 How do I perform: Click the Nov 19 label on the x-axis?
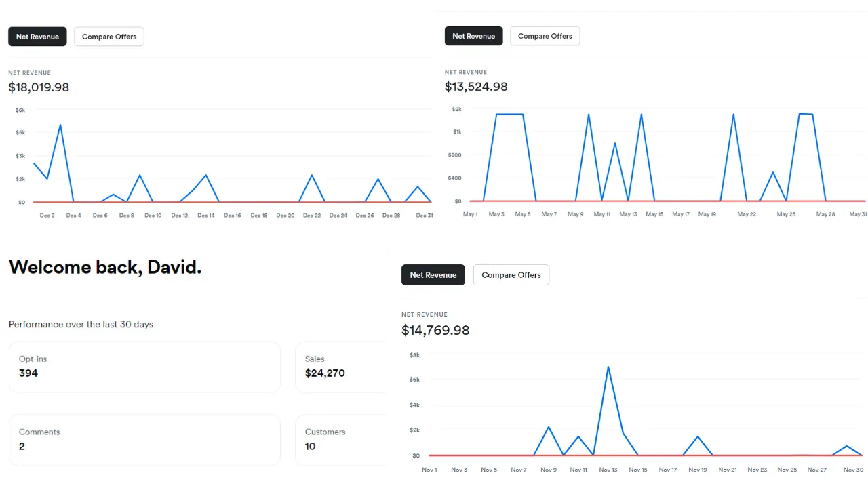[x=698, y=469]
